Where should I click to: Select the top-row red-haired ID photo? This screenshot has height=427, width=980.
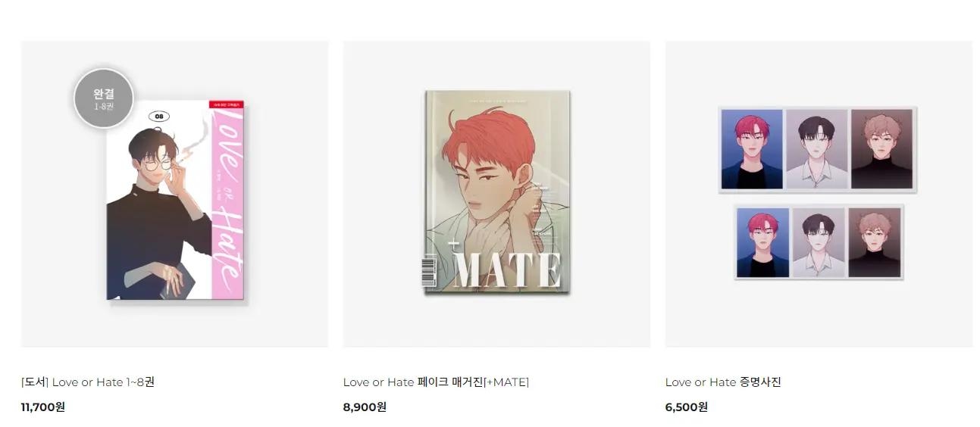pos(752,150)
